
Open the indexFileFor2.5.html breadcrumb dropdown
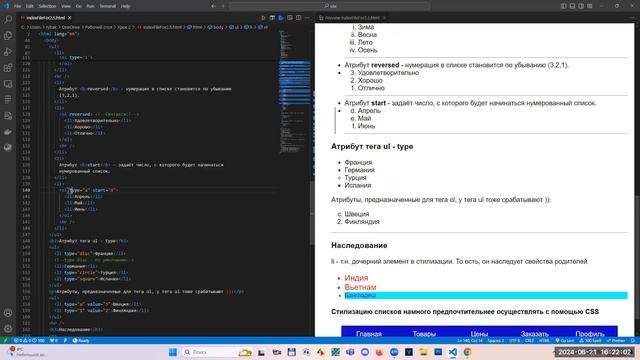pyautogui.click(x=159, y=27)
